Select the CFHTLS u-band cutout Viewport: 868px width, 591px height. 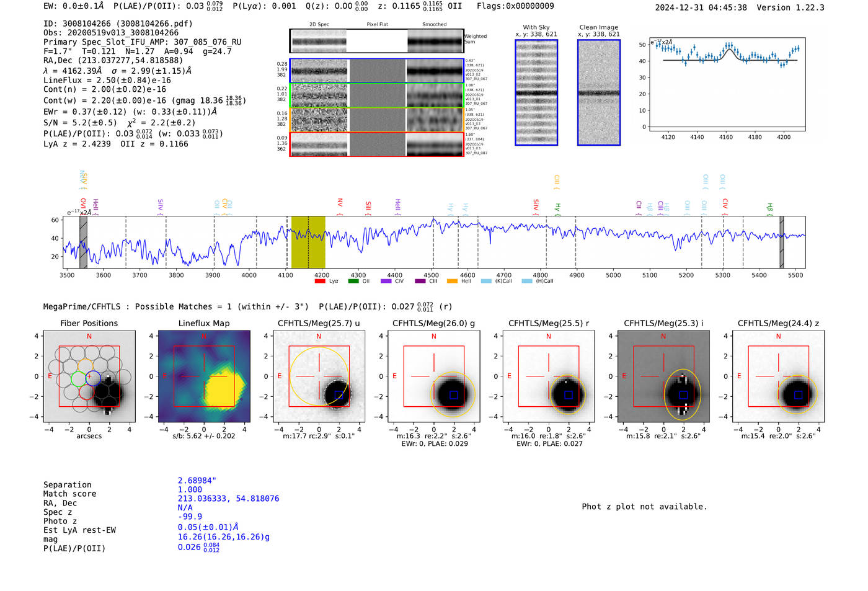[319, 376]
